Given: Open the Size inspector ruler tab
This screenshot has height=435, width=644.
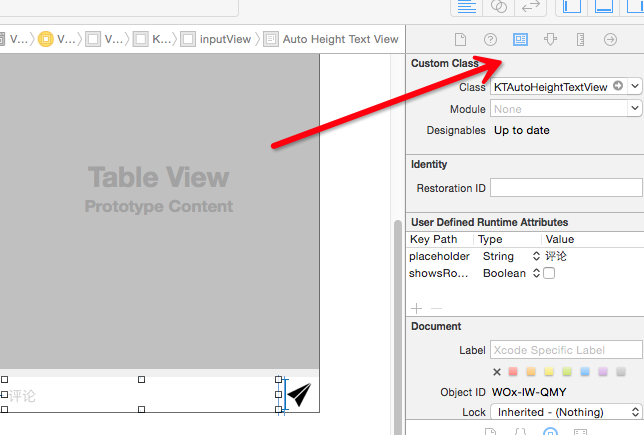Looking at the screenshot, I should [580, 39].
